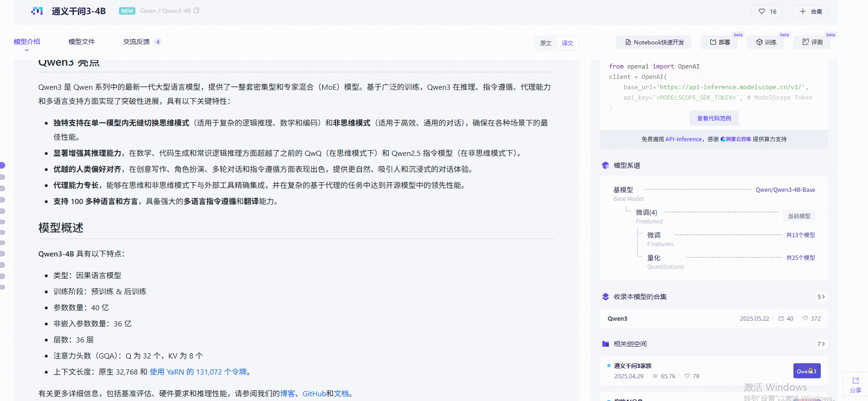The height and width of the screenshot is (401, 868).
Task: Open the 阿里云百炼 logo link
Action: coord(736,139)
